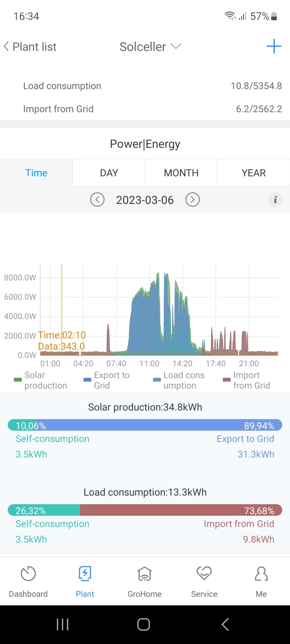Open the chart info icon

click(275, 200)
